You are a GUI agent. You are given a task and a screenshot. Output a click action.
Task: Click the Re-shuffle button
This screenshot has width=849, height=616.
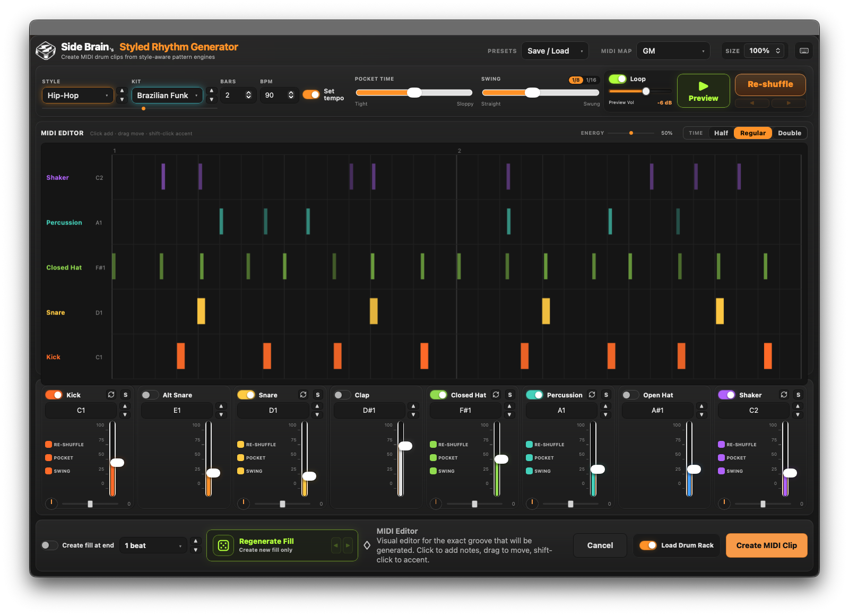pos(770,84)
